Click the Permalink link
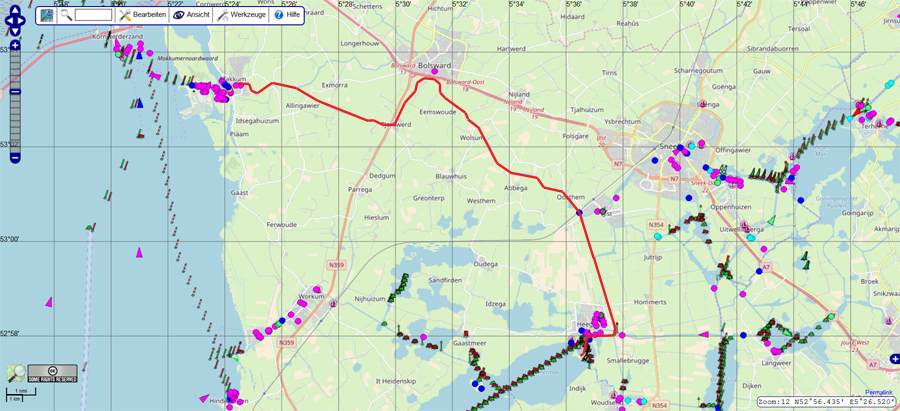 point(878,392)
